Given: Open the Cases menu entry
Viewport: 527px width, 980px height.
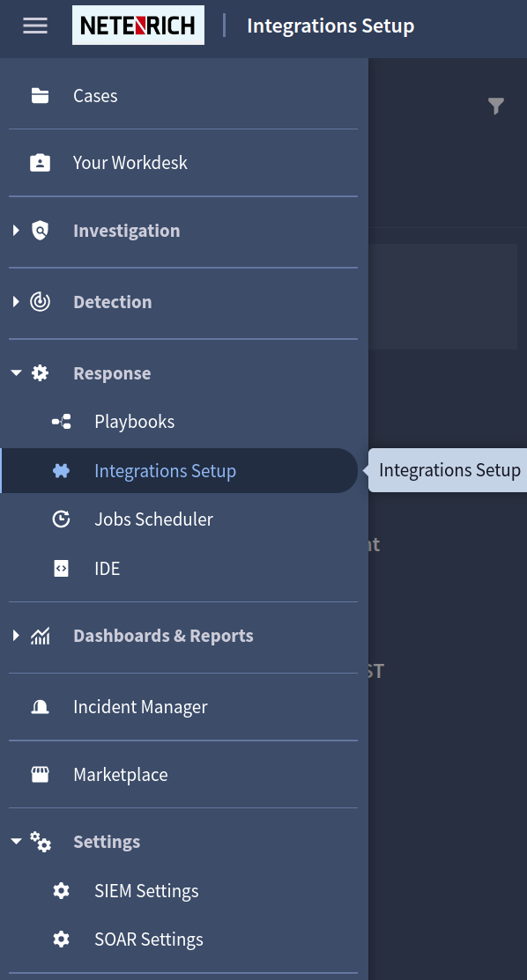Looking at the screenshot, I should click(94, 95).
